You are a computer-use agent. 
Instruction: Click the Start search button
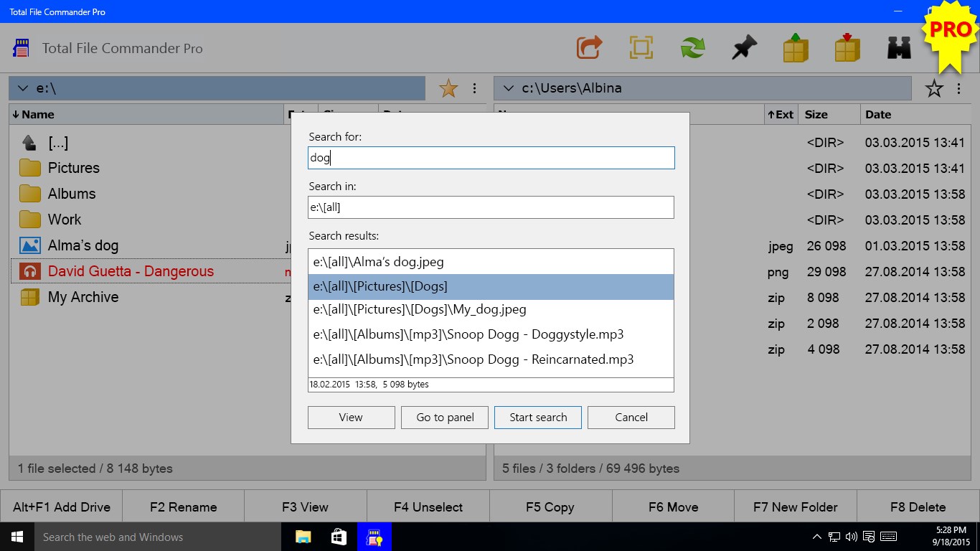tap(538, 418)
